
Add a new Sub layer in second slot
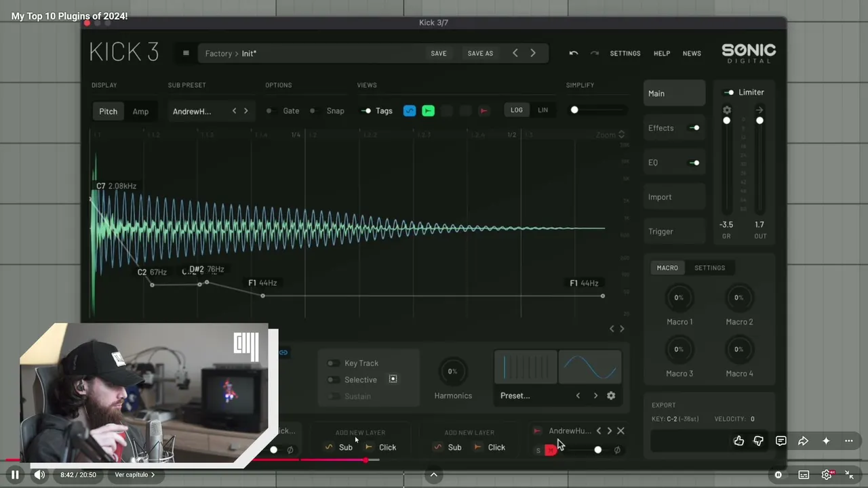coord(448,447)
